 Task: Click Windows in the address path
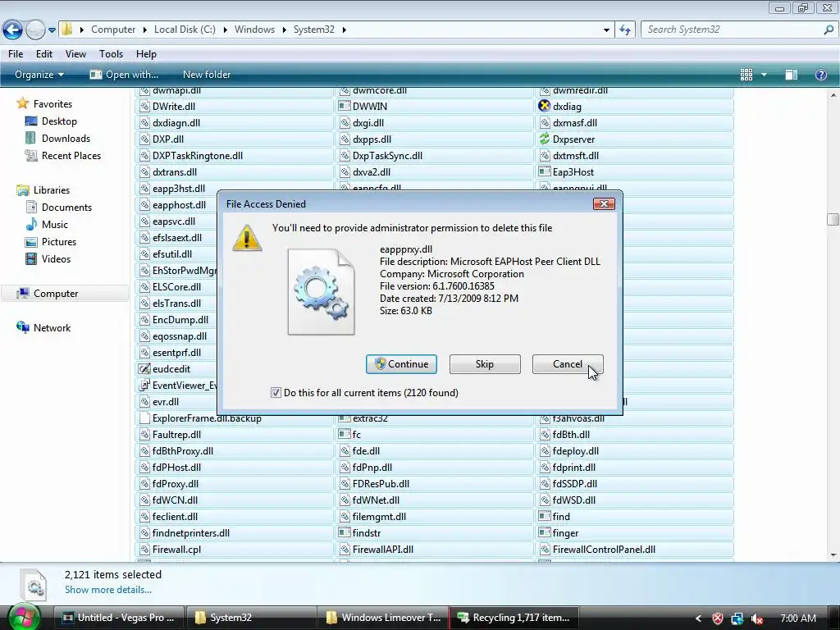(x=254, y=30)
